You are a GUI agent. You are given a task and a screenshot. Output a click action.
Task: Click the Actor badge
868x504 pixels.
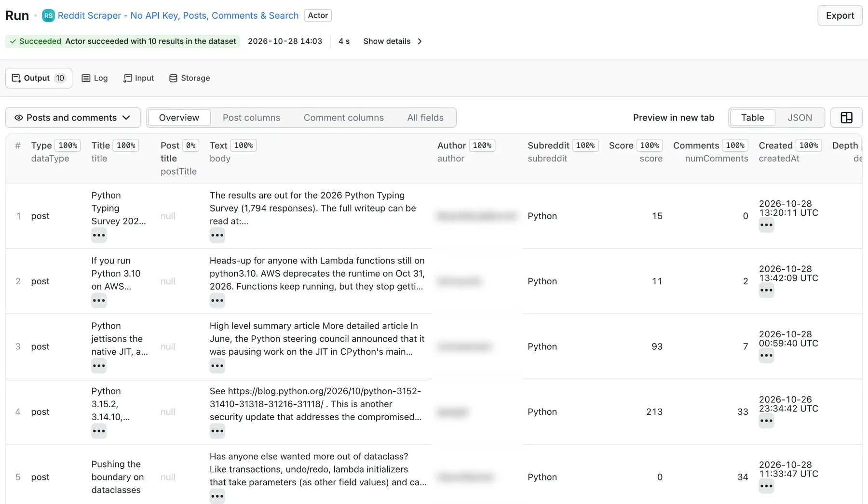[318, 15]
